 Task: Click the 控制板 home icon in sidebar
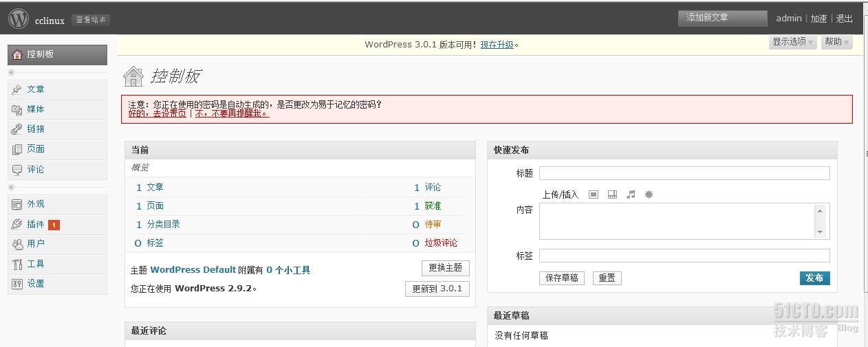coord(17,54)
